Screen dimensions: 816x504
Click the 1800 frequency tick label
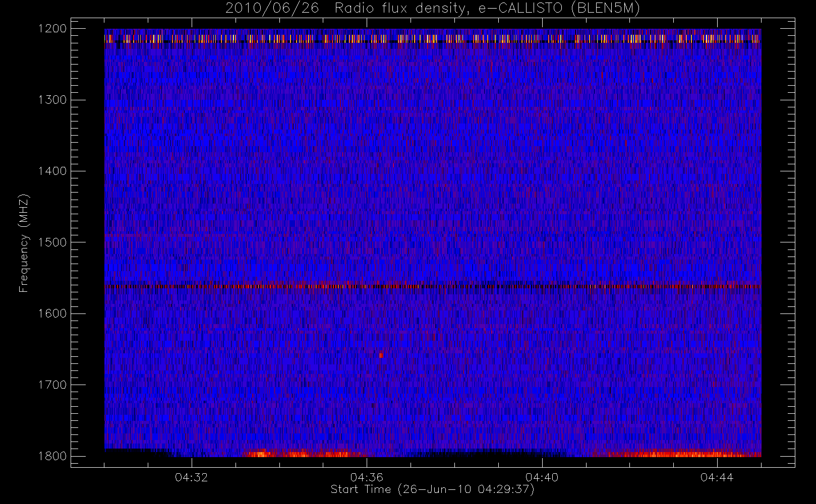52,456
